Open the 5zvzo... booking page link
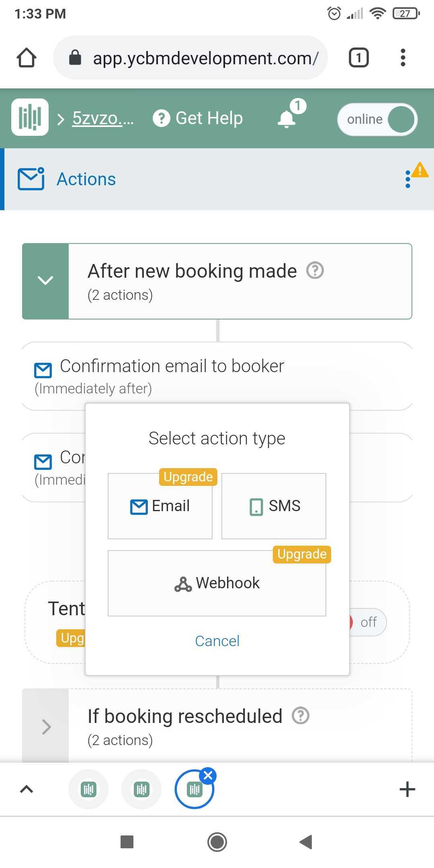 pos(103,118)
